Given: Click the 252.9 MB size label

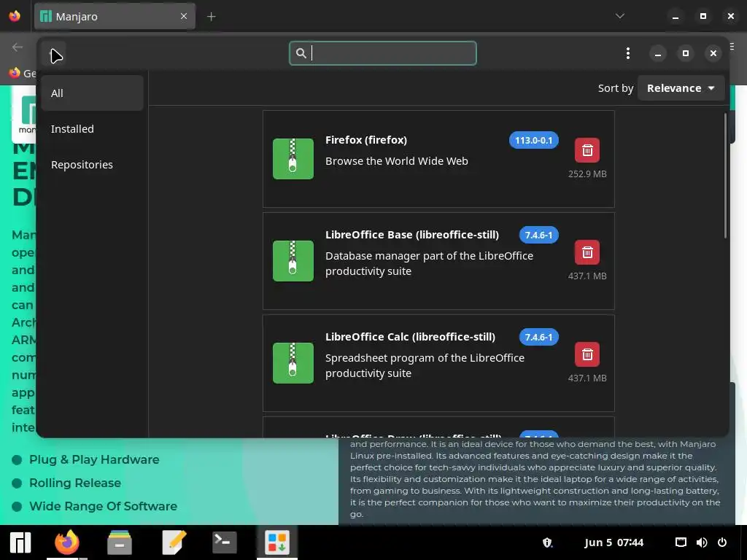Looking at the screenshot, I should [587, 174].
